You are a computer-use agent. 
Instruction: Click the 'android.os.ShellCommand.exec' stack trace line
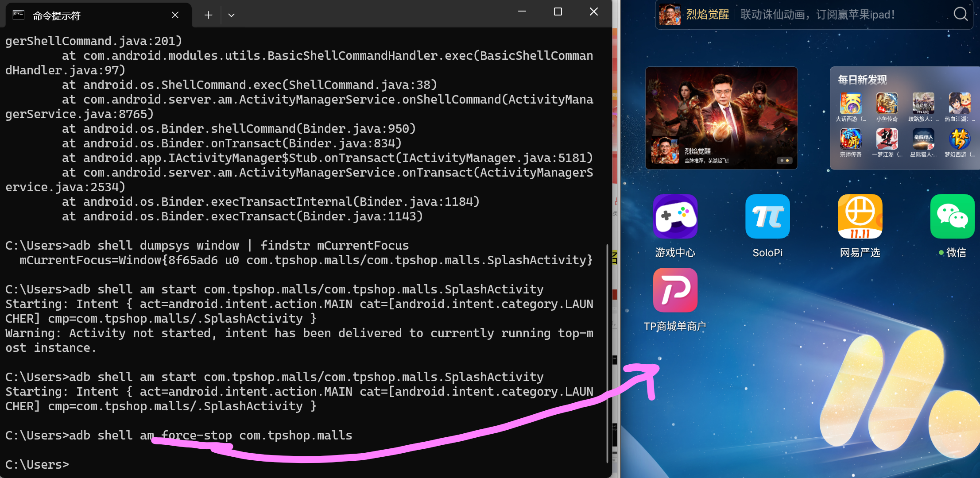249,85
